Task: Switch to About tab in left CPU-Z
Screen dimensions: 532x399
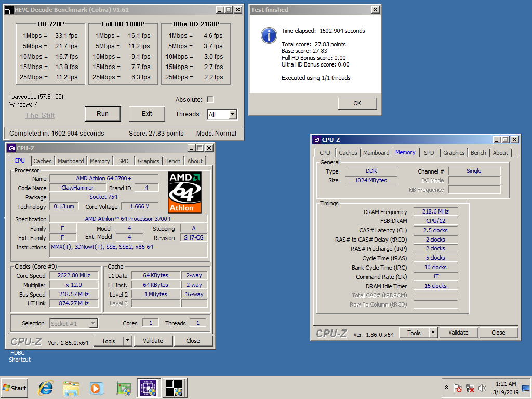Action: pos(195,161)
